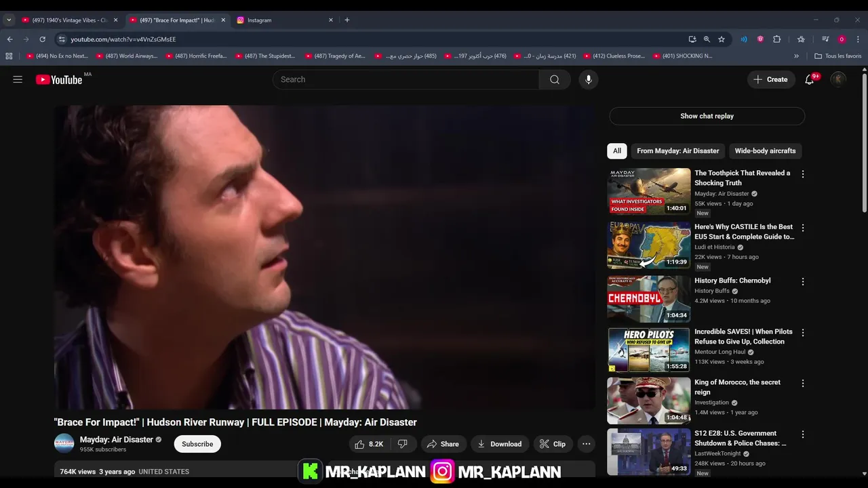View site information icon in address bar
The width and height of the screenshot is (868, 488).
pos(62,39)
